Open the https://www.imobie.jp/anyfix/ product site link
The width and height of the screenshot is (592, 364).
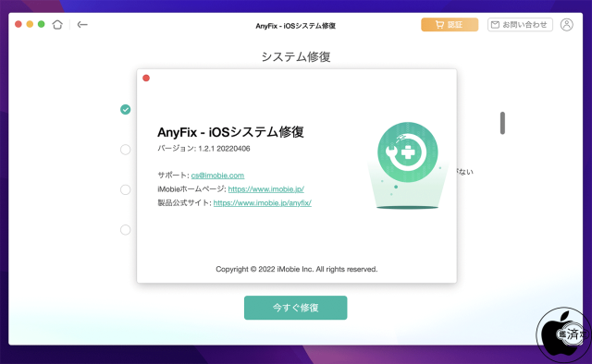click(263, 203)
